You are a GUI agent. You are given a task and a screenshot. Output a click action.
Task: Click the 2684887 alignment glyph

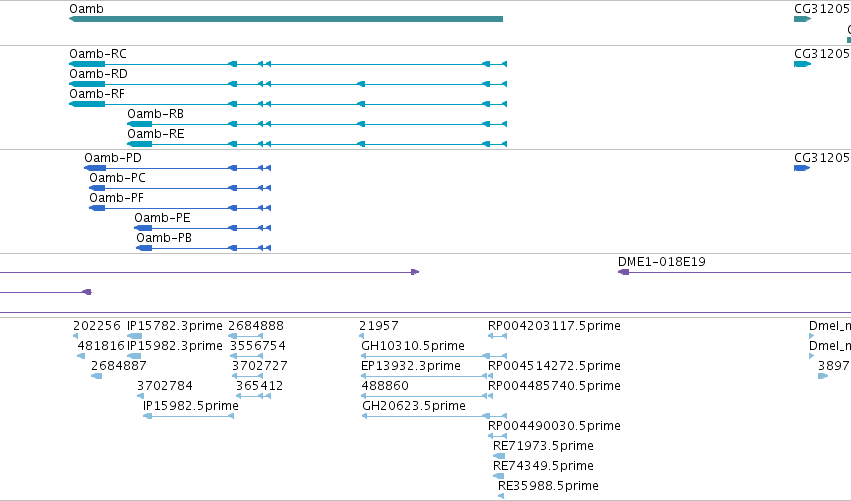coord(97,376)
